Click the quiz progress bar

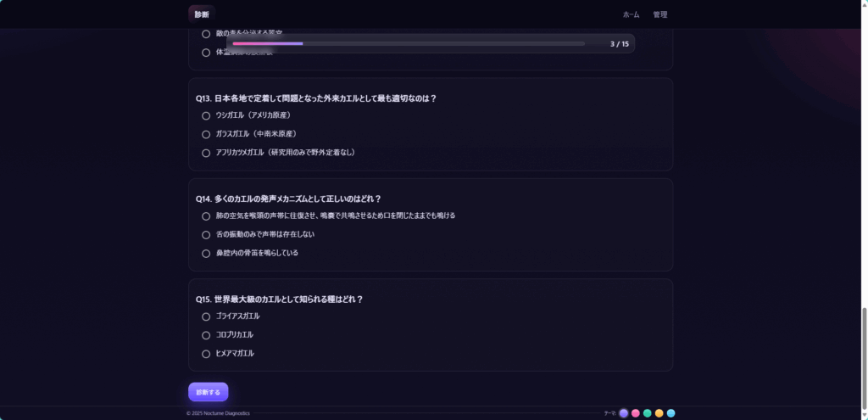click(409, 44)
